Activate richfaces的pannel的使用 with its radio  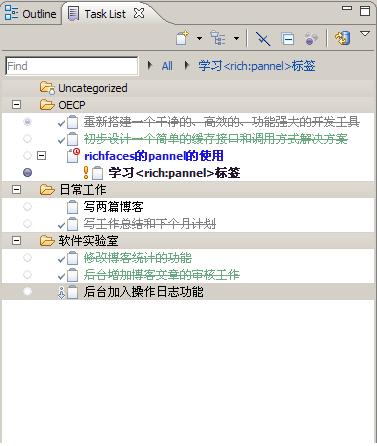coord(27,155)
